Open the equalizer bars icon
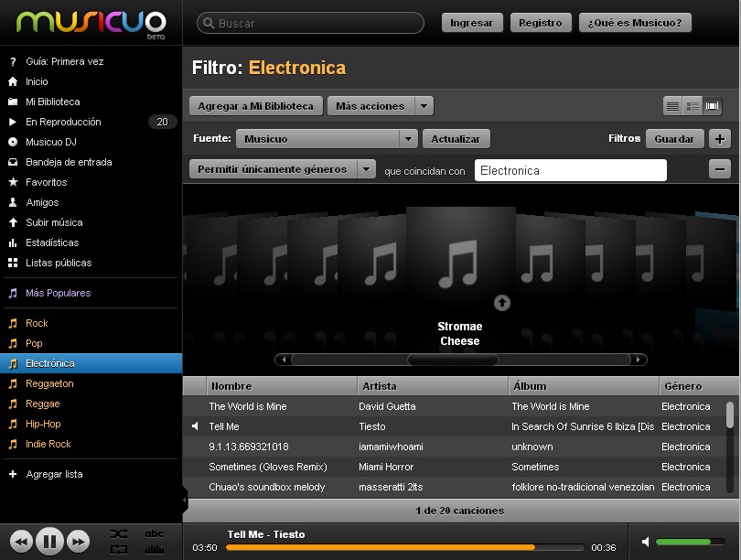Viewport: 741px width, 560px height. tap(154, 549)
